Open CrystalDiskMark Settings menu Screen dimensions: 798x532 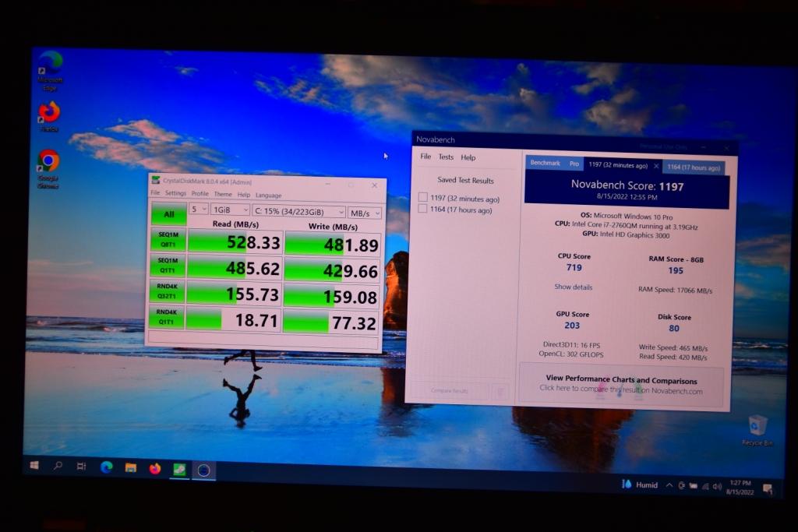(175, 193)
